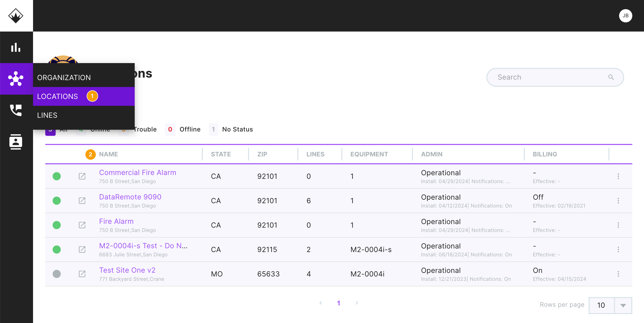
Task: Click the external link icon beside DataRemote 9090
Action: [82, 201]
